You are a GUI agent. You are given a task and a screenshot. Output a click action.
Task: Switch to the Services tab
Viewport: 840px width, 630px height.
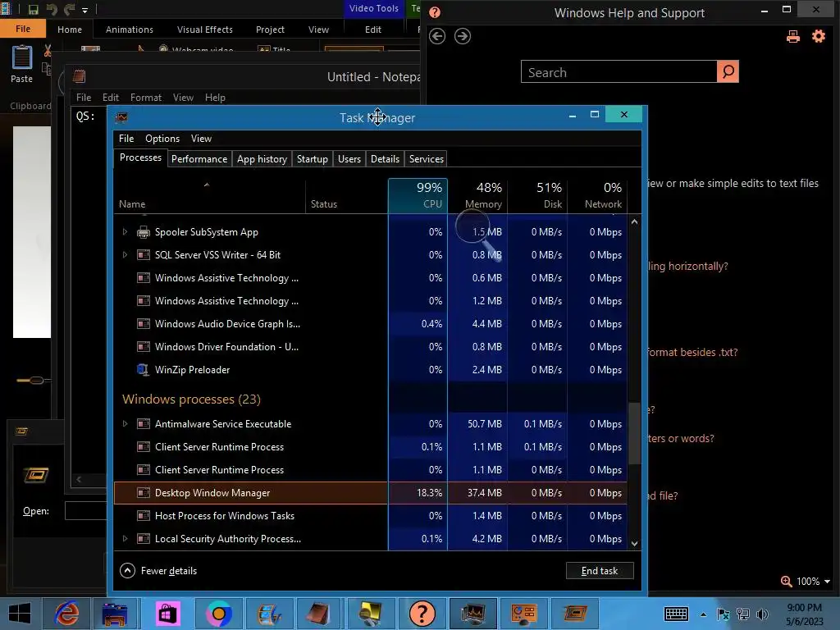pyautogui.click(x=427, y=159)
